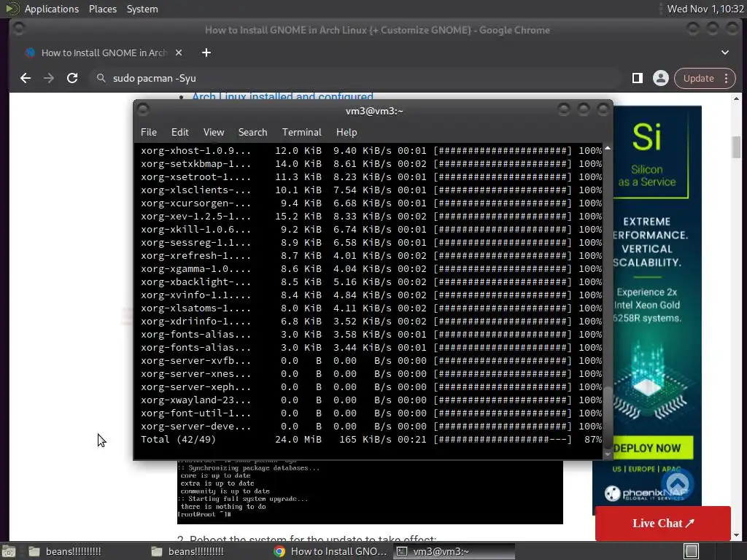The width and height of the screenshot is (747, 560).
Task: Click the search magnifier icon in address bar
Action: [x=101, y=77]
